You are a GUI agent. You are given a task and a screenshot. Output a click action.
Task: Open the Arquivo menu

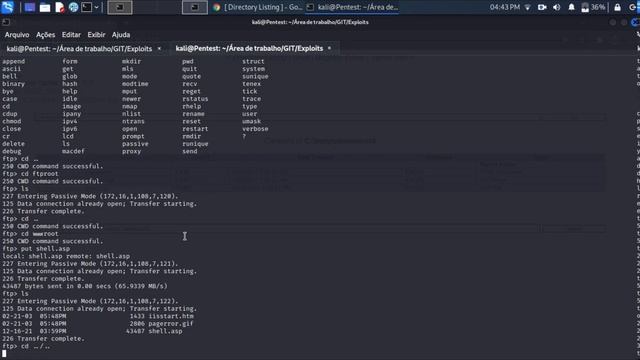(x=17, y=35)
